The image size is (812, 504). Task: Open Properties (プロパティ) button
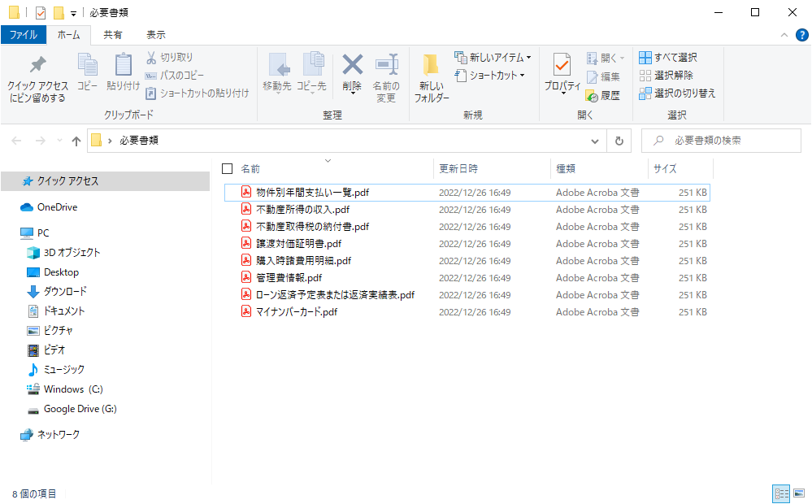click(562, 72)
